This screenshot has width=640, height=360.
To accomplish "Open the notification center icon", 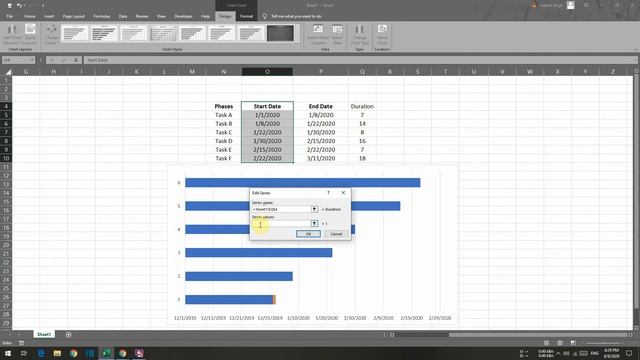I will [629, 353].
